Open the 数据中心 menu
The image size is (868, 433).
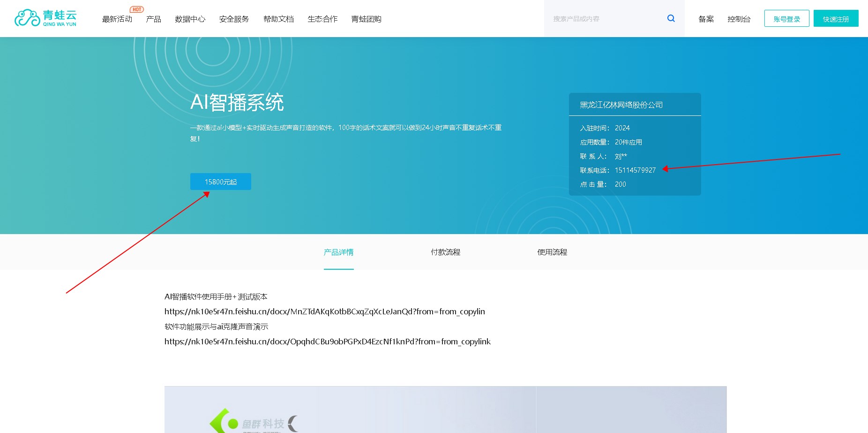(190, 19)
